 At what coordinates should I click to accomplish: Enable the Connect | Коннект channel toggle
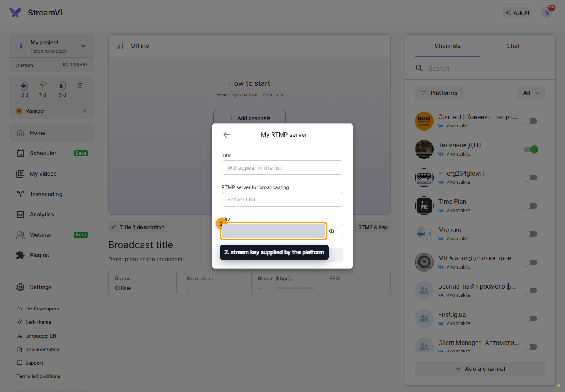click(x=530, y=121)
